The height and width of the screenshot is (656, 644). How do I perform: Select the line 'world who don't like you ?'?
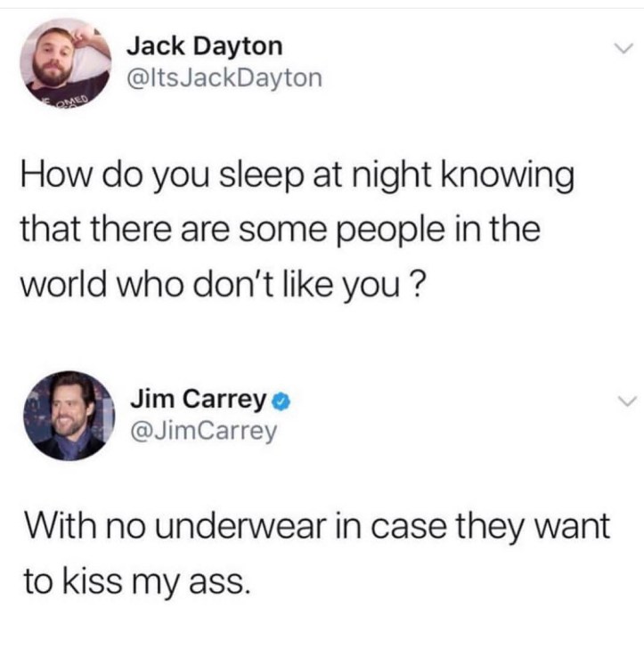point(224,284)
